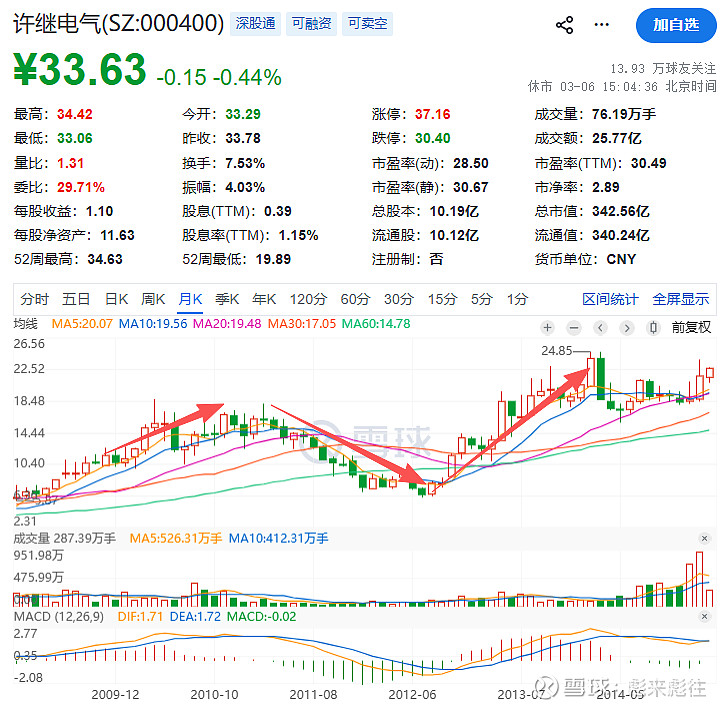Click the MACD (12,26,9) label
Image resolution: width=727 pixels, height=710 pixels.
[59, 616]
